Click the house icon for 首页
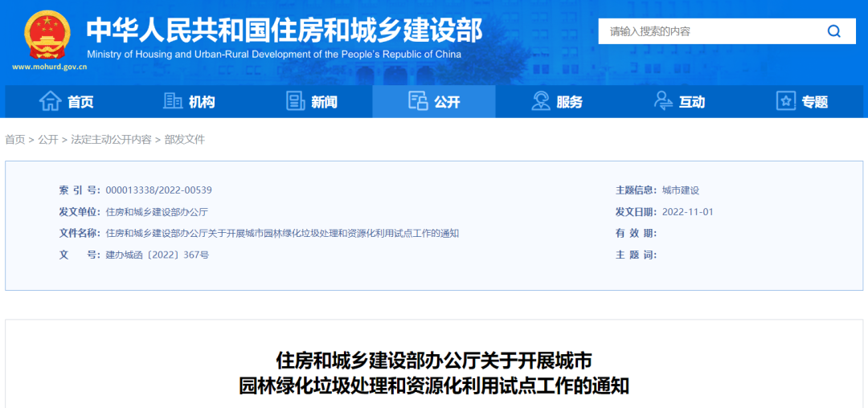868x408 pixels. 51,101
